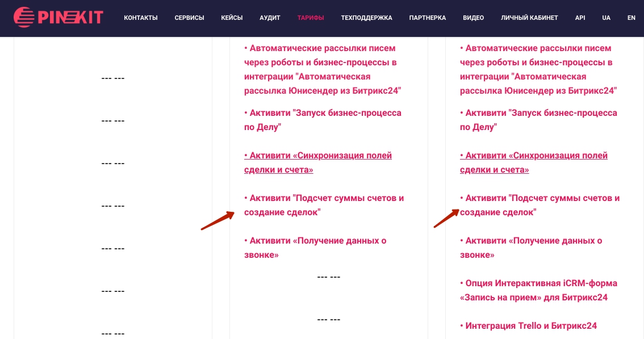Open Опция Интерактивная iCRM-форма link
This screenshot has width=644, height=339.
point(538,290)
